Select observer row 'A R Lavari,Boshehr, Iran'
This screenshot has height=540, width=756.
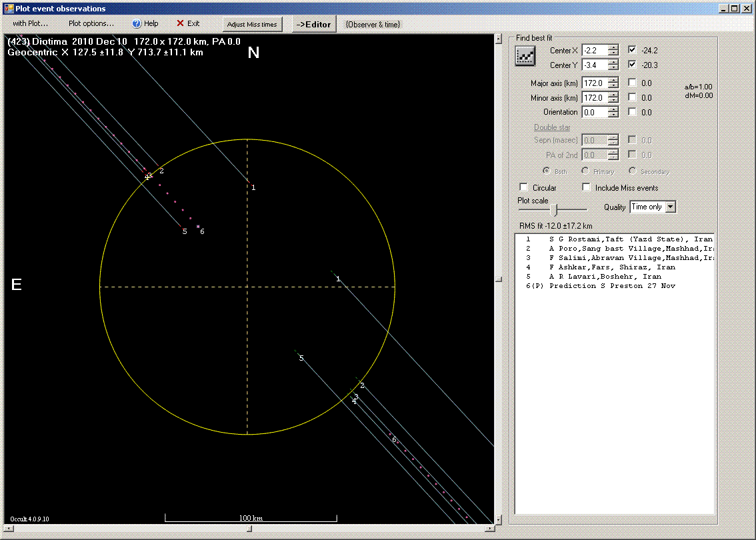(615, 276)
